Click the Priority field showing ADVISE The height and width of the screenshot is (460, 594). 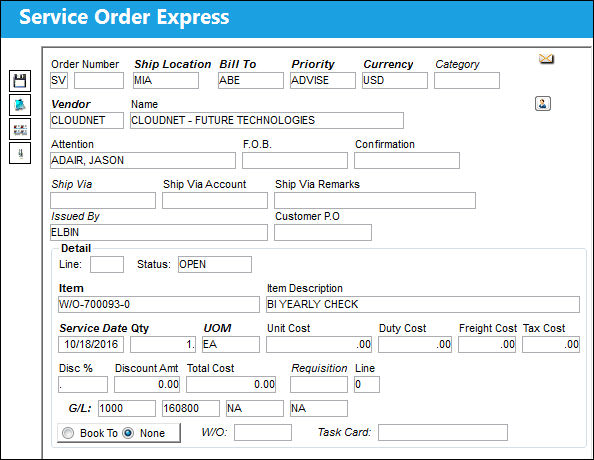323,80
